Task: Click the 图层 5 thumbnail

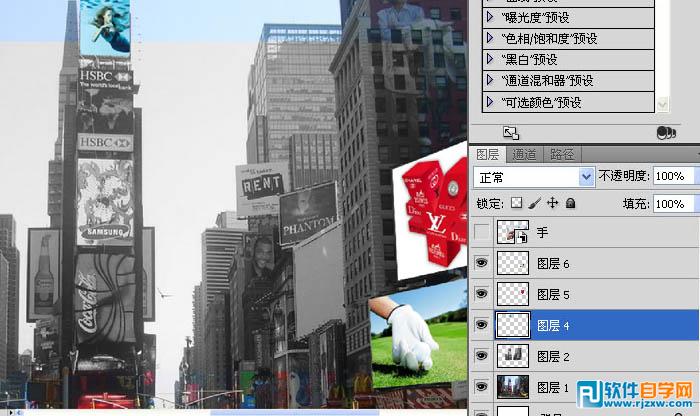Action: click(x=512, y=294)
